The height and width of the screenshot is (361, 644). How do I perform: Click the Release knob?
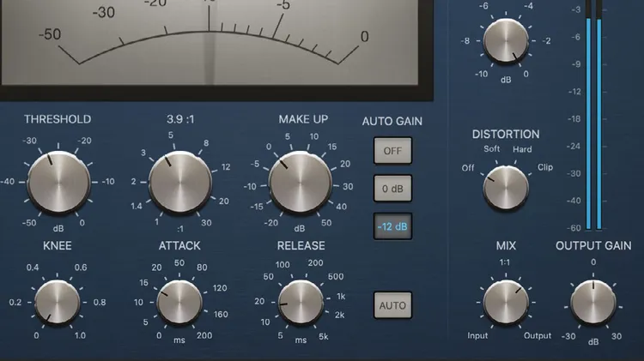(301, 303)
